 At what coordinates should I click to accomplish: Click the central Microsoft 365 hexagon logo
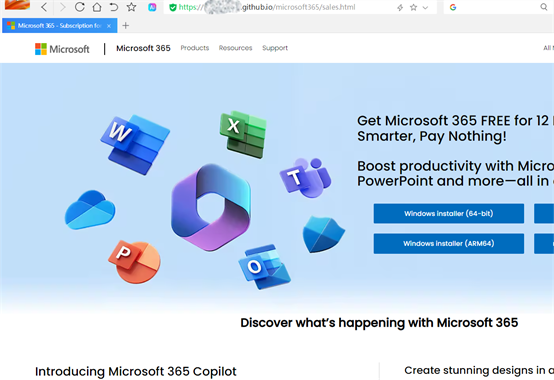tap(211, 208)
